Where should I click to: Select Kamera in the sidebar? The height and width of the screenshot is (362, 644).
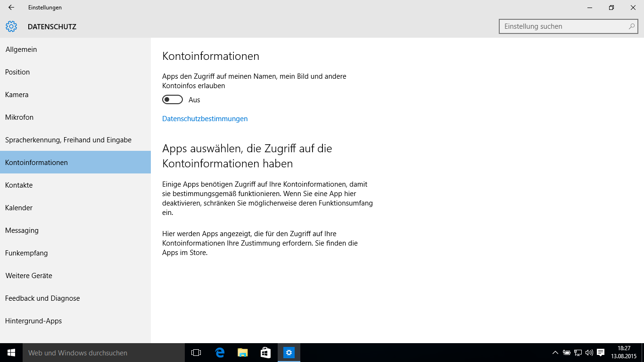[x=17, y=95]
